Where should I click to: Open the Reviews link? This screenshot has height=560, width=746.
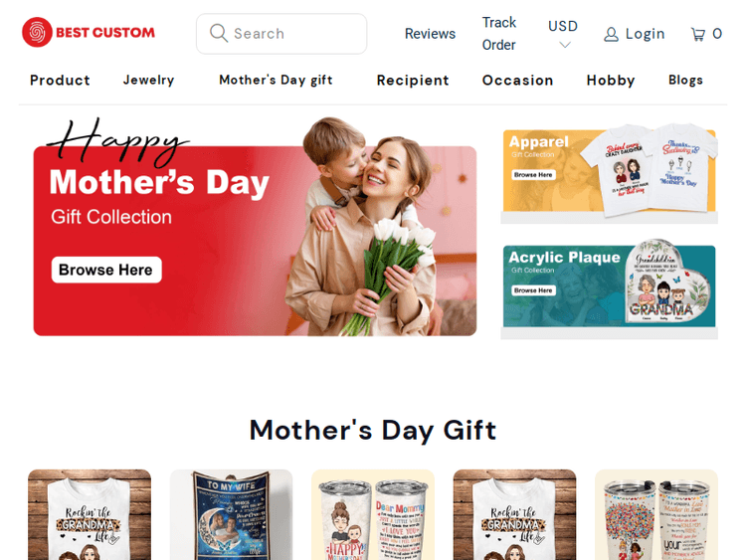430,34
